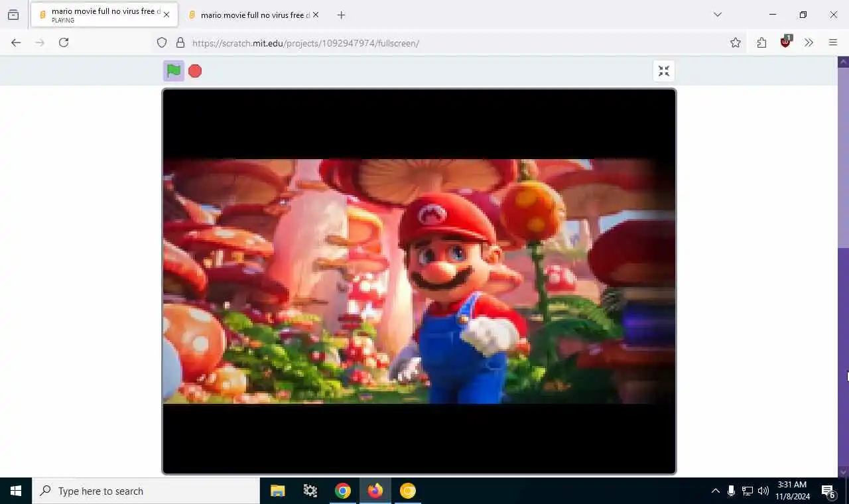Go forward to the next page
This screenshot has width=849, height=504.
[x=40, y=42]
